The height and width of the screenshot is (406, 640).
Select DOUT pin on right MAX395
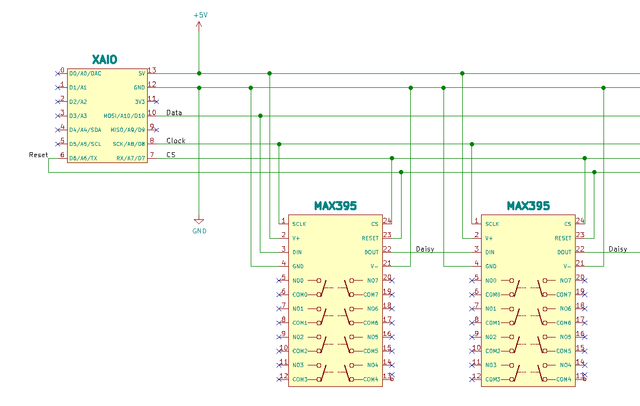point(564,252)
